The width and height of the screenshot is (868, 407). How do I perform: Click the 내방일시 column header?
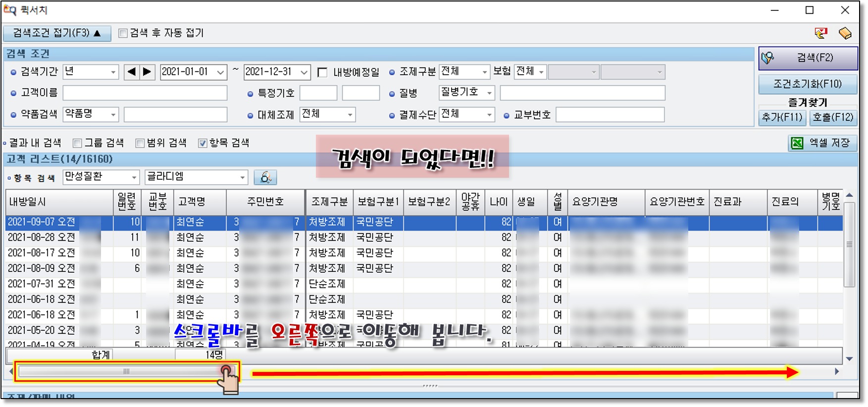coord(28,202)
